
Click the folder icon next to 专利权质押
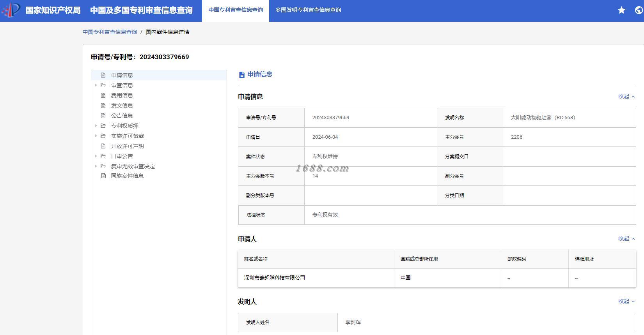pyautogui.click(x=103, y=126)
